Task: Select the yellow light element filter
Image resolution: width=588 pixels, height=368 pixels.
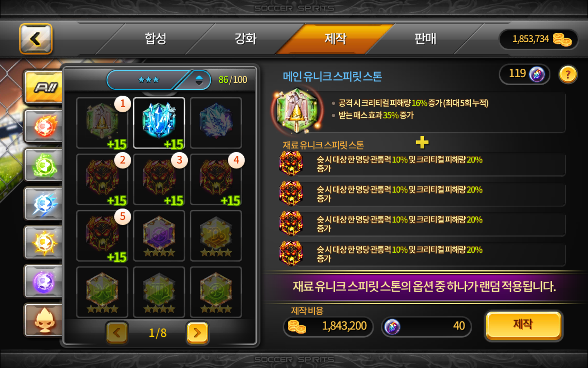Action: [x=44, y=242]
